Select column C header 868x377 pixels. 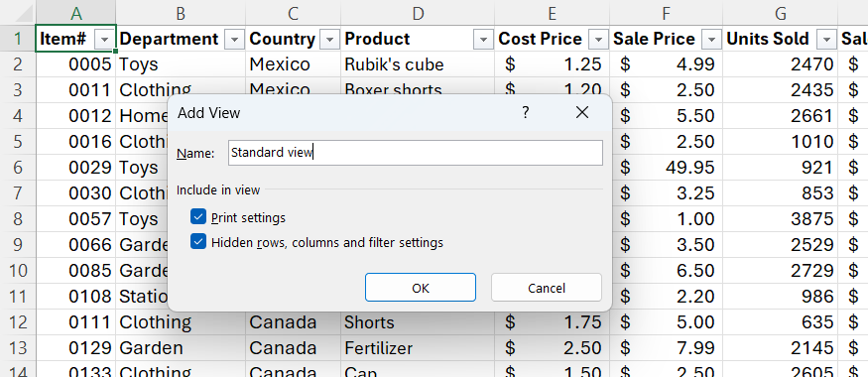(x=294, y=13)
